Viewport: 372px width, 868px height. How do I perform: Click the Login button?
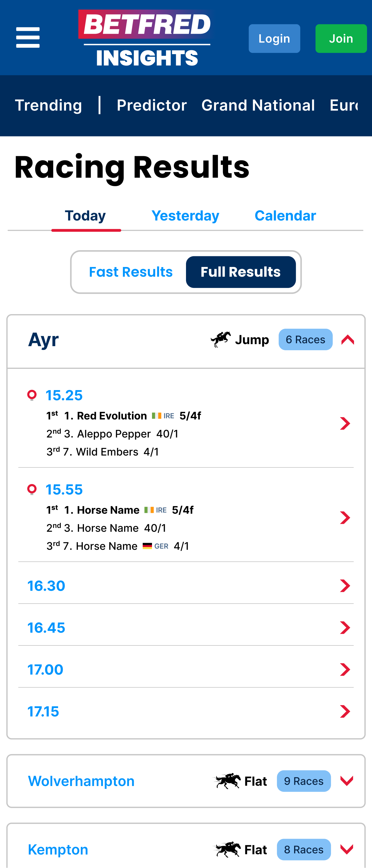point(274,38)
